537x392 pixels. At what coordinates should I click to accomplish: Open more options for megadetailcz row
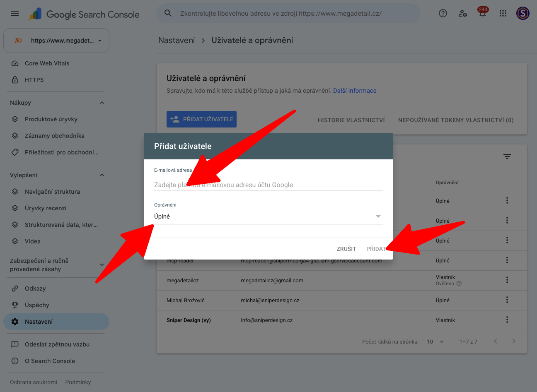tap(507, 280)
